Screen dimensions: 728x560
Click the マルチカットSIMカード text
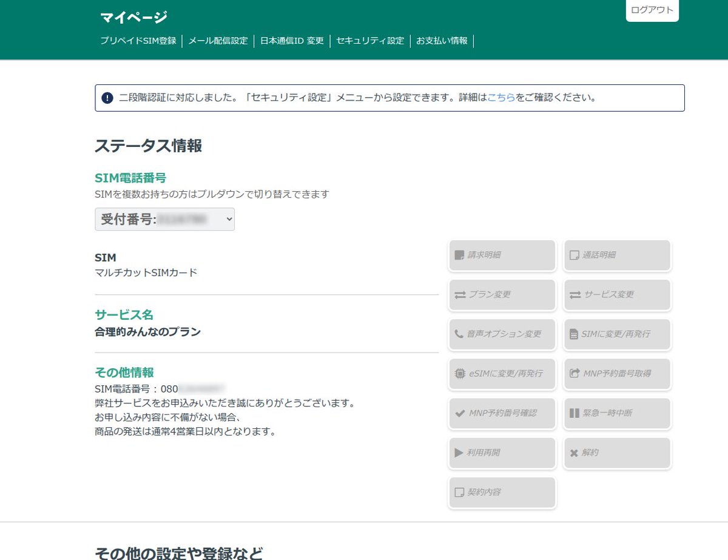pyautogui.click(x=146, y=273)
